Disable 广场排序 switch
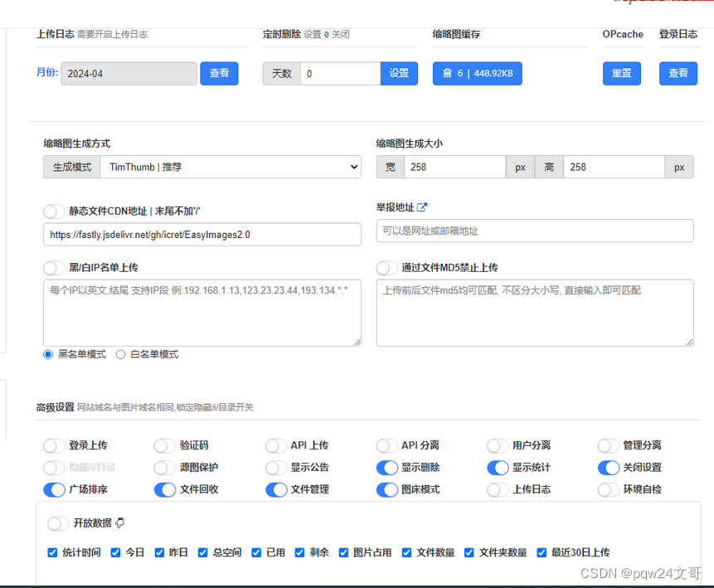Viewport: 714px width, 588px height. [54, 489]
